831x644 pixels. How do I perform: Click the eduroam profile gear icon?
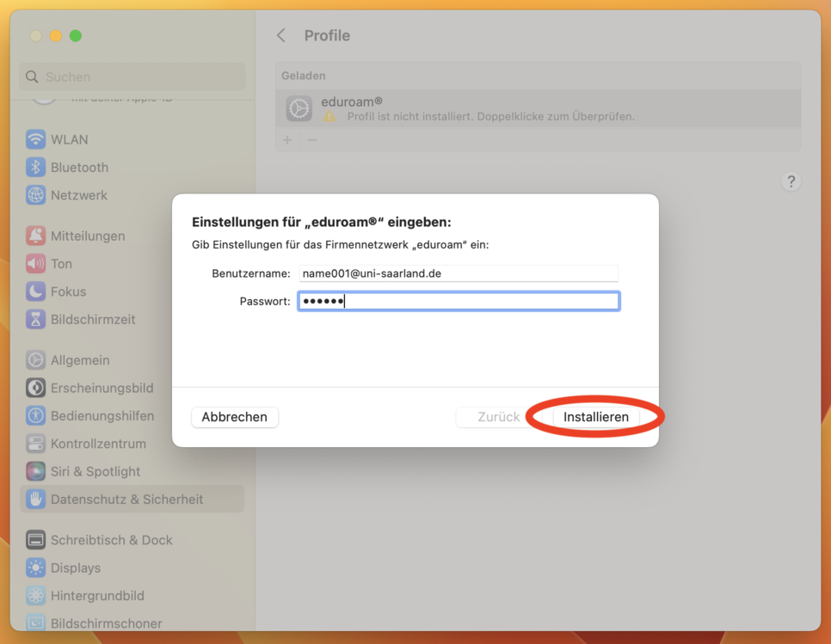[299, 108]
